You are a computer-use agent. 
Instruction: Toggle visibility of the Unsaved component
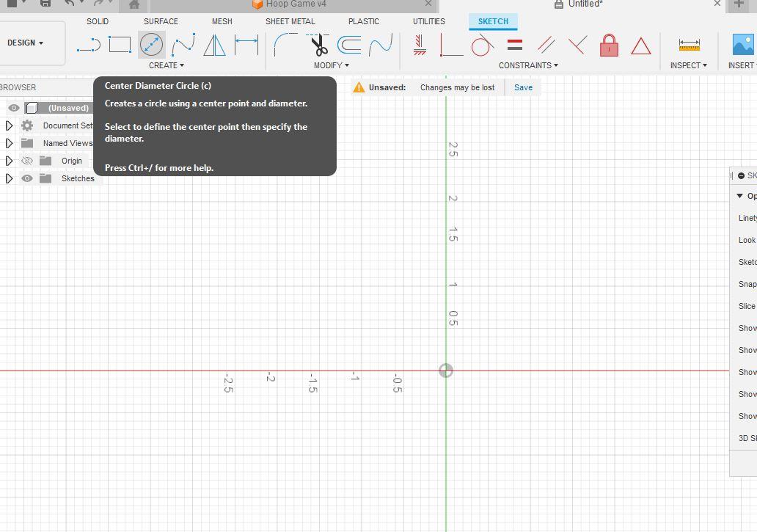(x=13, y=108)
